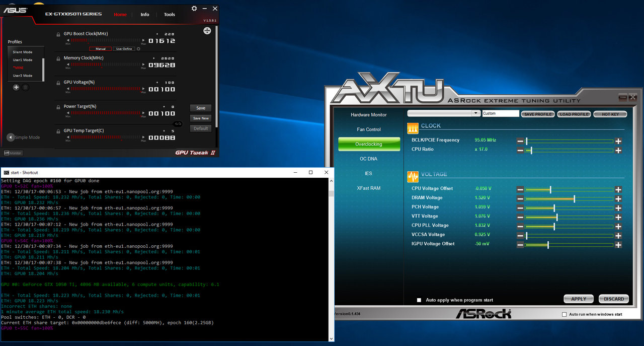
Task: Select Manual mode for GPU Boost Clock
Action: 101,49
